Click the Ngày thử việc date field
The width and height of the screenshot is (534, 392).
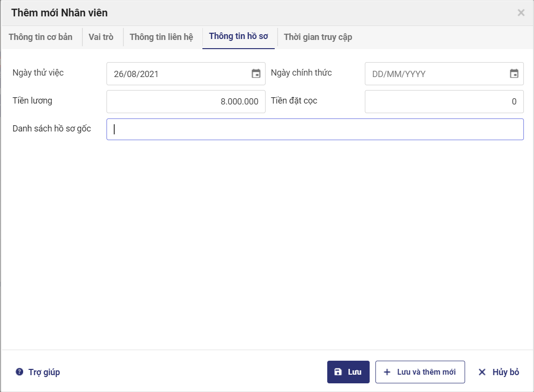[x=178, y=74]
